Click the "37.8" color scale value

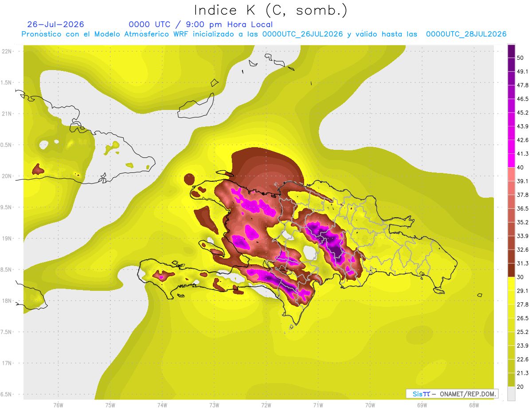pos(523,195)
